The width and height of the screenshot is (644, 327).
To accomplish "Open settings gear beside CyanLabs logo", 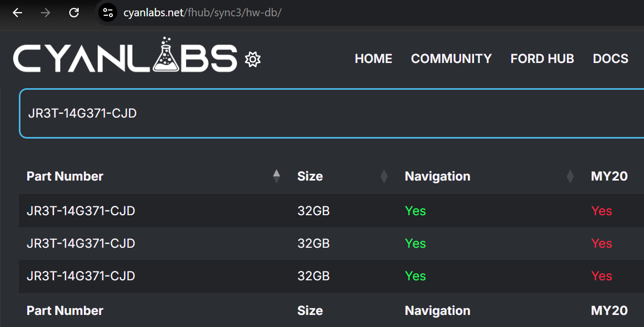I will 253,59.
